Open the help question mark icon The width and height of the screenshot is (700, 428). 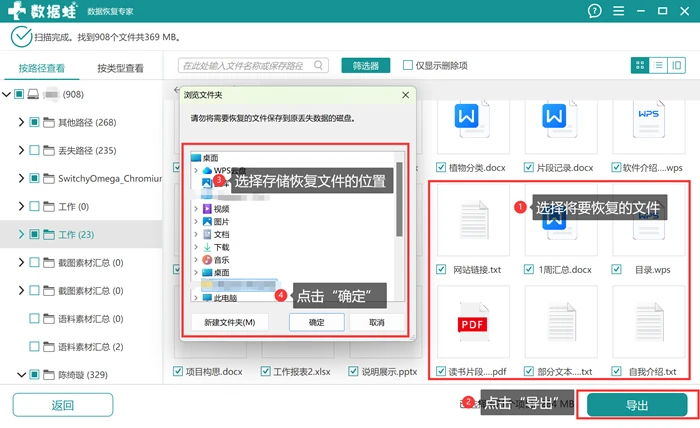pos(594,11)
